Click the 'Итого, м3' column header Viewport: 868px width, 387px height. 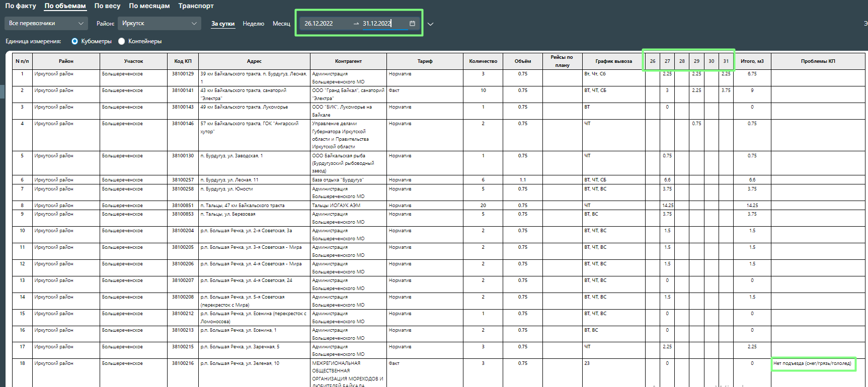point(752,61)
